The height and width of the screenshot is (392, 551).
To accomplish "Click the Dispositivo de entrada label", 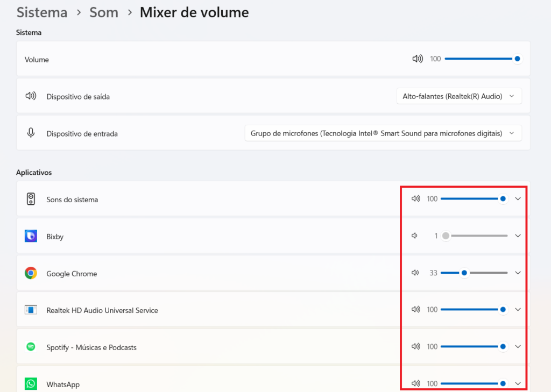I will (x=82, y=133).
